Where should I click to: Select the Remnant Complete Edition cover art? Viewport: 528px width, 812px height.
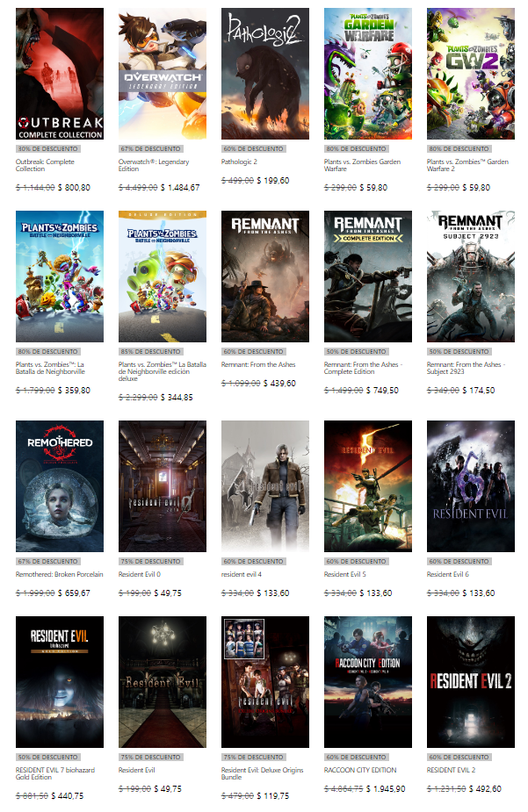(368, 276)
